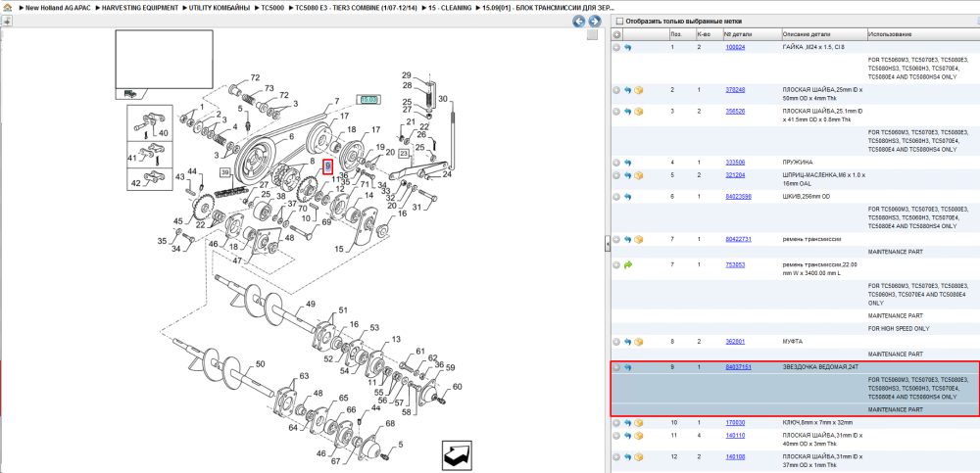
Task: Click the large return arrow icon in diagram
Action: tap(457, 455)
